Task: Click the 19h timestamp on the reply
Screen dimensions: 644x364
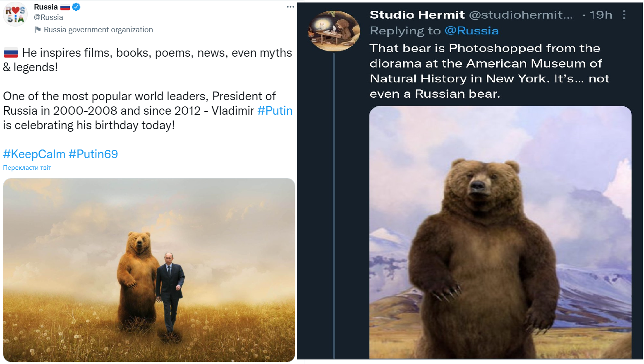Action: pos(601,15)
